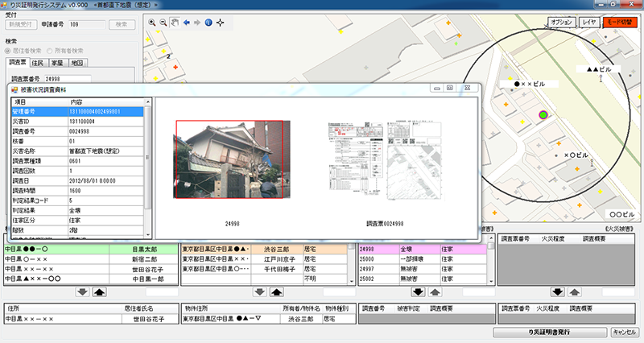Select the 居住者検索 radio button
The height and width of the screenshot is (343, 644).
9,51
